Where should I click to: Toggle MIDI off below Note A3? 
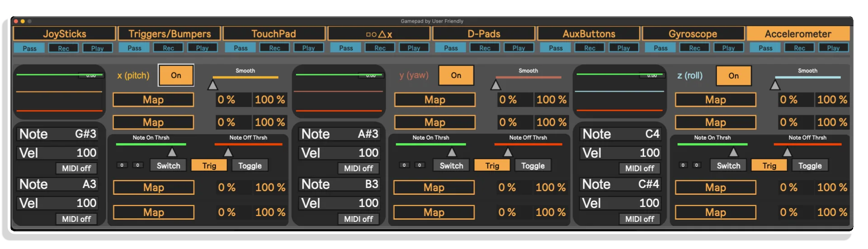pos(76,219)
